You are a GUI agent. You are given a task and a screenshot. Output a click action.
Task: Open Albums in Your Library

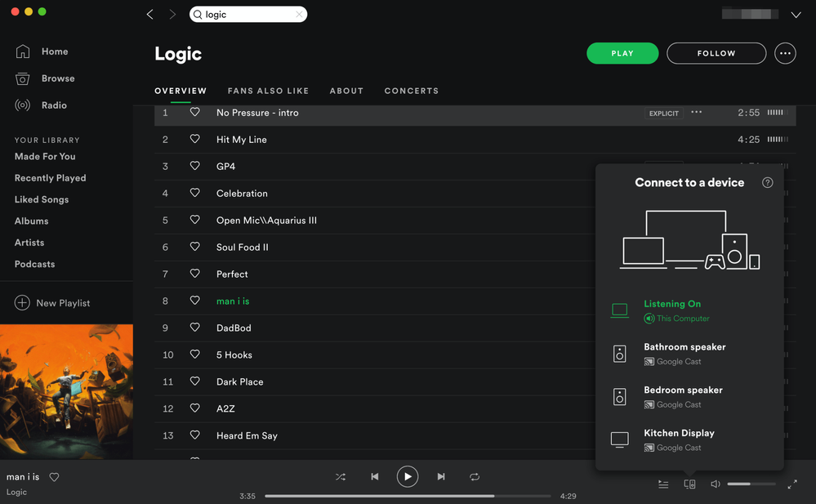pyautogui.click(x=31, y=221)
